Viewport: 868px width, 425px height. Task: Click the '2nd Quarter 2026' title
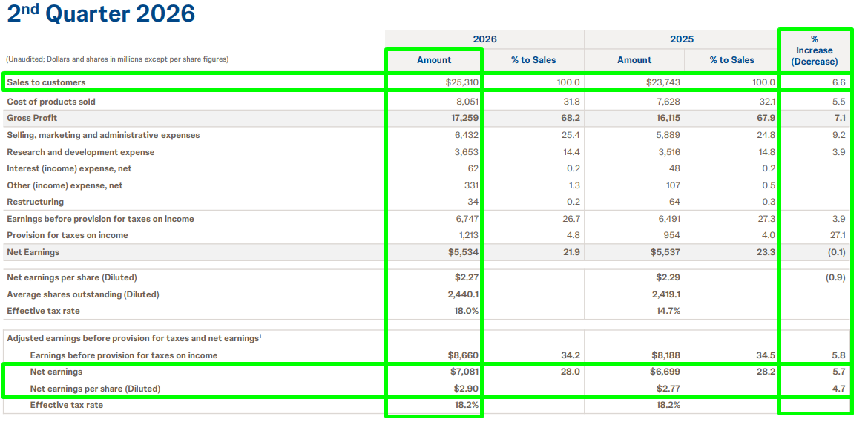point(101,14)
